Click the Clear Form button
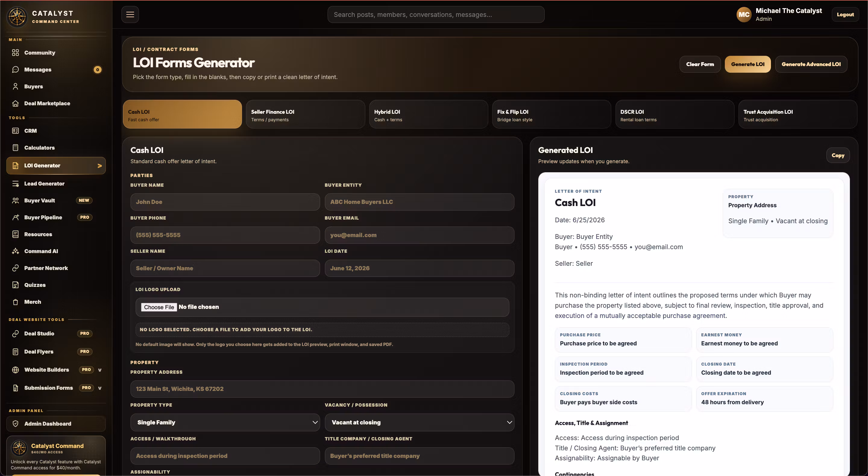The width and height of the screenshot is (868, 476). [700, 64]
